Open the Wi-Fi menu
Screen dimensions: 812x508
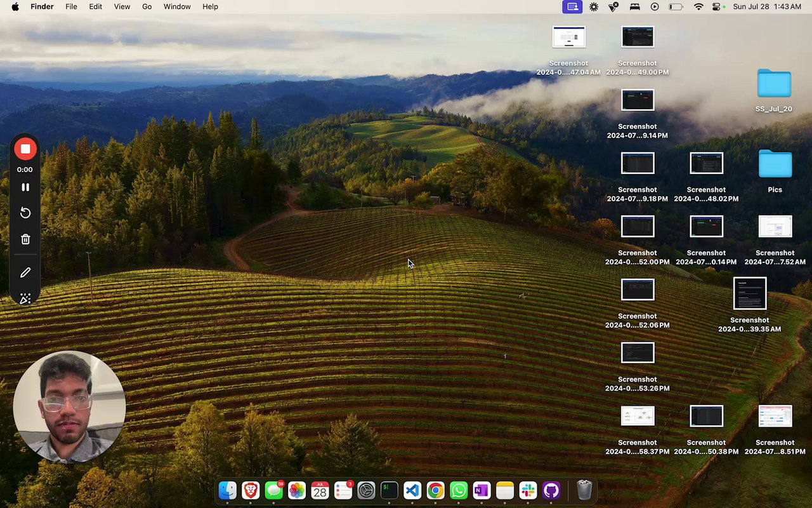coord(698,6)
